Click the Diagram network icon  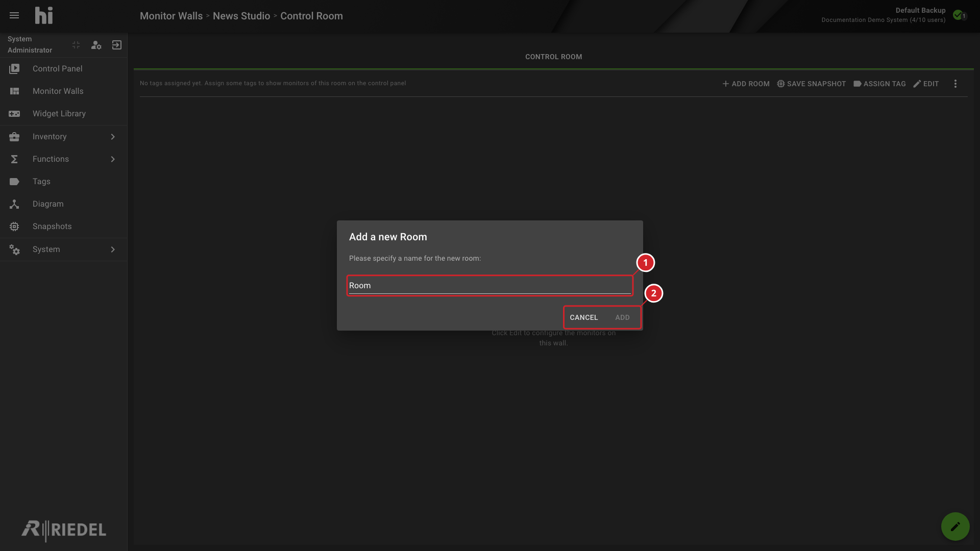point(14,204)
